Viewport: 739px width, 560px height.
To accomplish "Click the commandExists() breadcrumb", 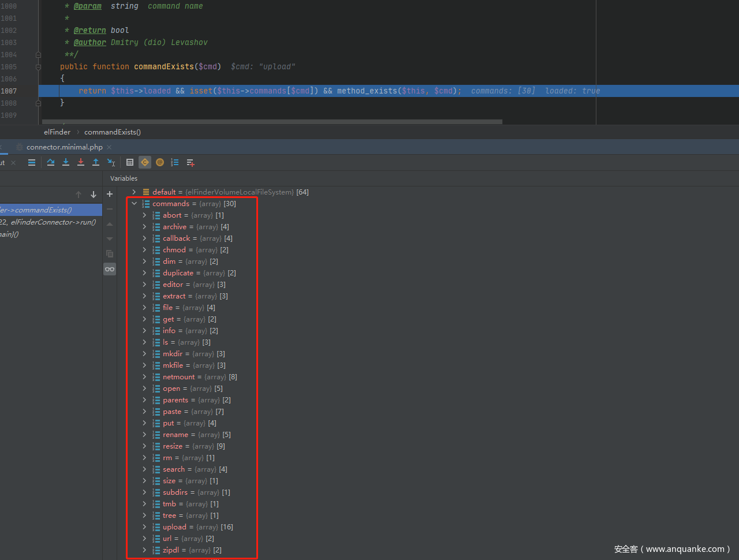I will tap(113, 132).
